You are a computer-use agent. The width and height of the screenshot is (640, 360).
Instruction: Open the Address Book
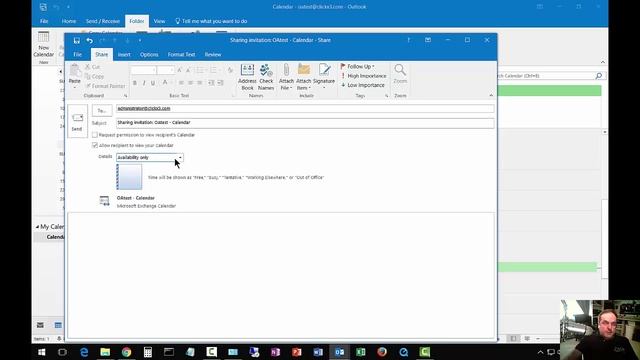pos(247,77)
